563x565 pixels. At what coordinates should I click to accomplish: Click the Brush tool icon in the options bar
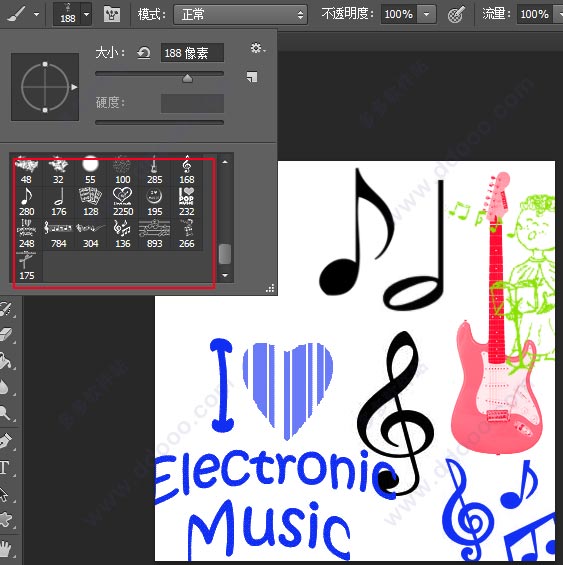[17, 14]
